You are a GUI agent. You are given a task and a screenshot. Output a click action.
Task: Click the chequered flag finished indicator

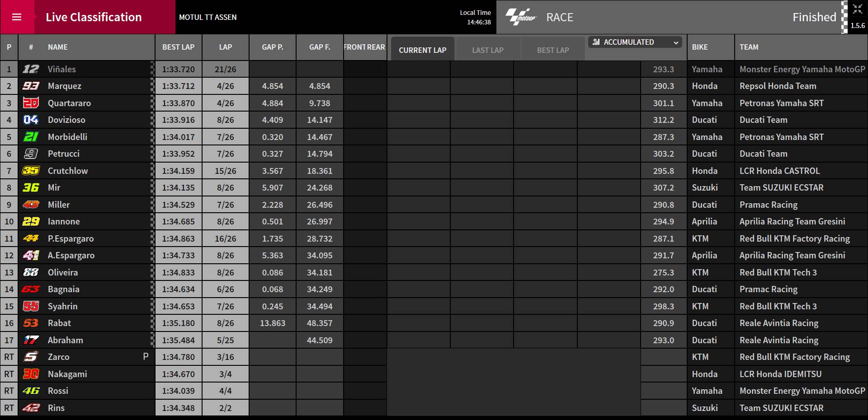844,17
